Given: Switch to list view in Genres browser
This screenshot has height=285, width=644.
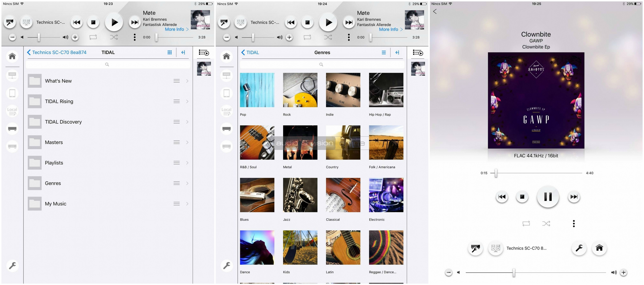Looking at the screenshot, I should (383, 52).
